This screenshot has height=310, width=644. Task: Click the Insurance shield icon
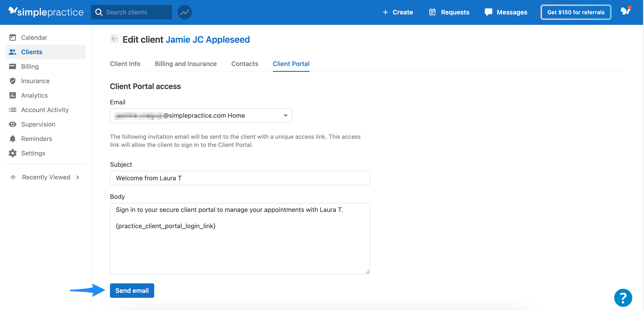[x=12, y=81]
